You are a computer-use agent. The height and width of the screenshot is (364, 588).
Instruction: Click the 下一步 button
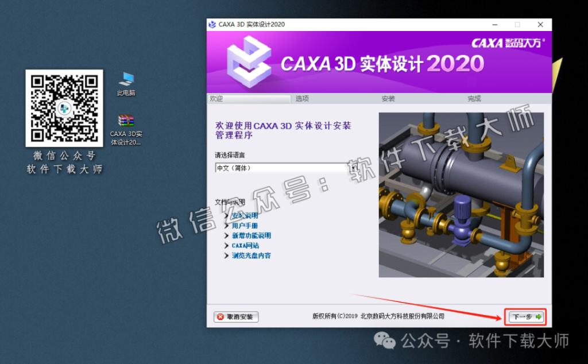pyautogui.click(x=525, y=317)
